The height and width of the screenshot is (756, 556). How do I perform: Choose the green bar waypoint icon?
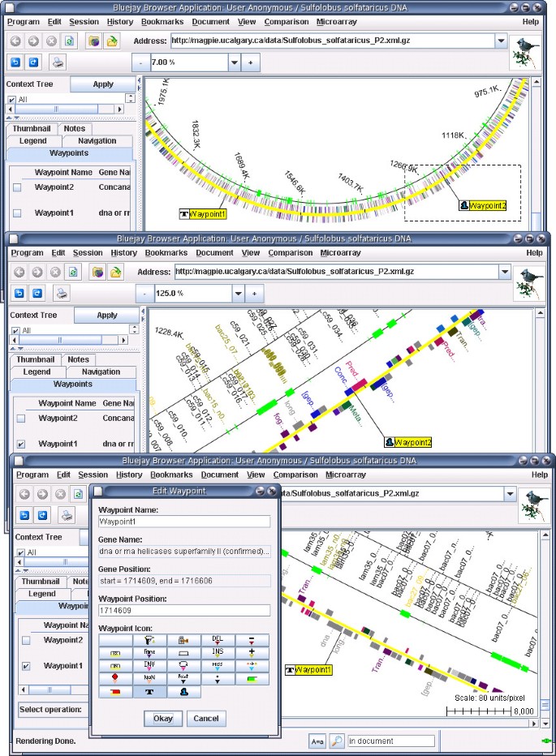(252, 678)
